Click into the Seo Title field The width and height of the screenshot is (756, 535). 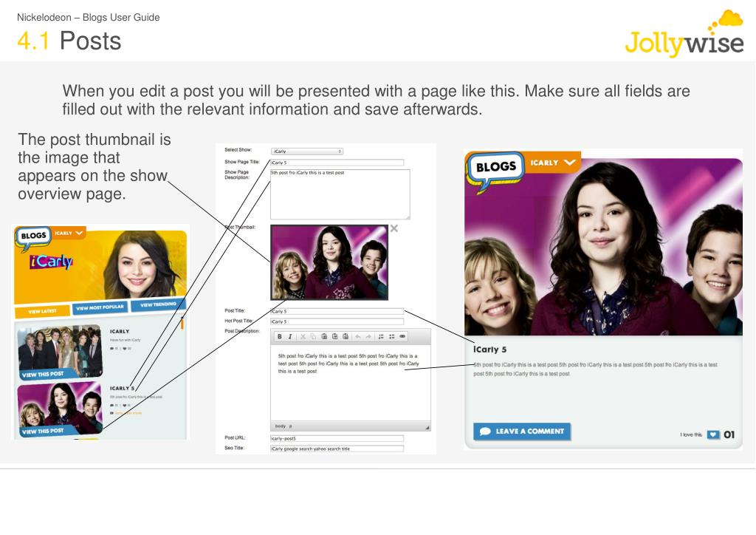point(337,449)
